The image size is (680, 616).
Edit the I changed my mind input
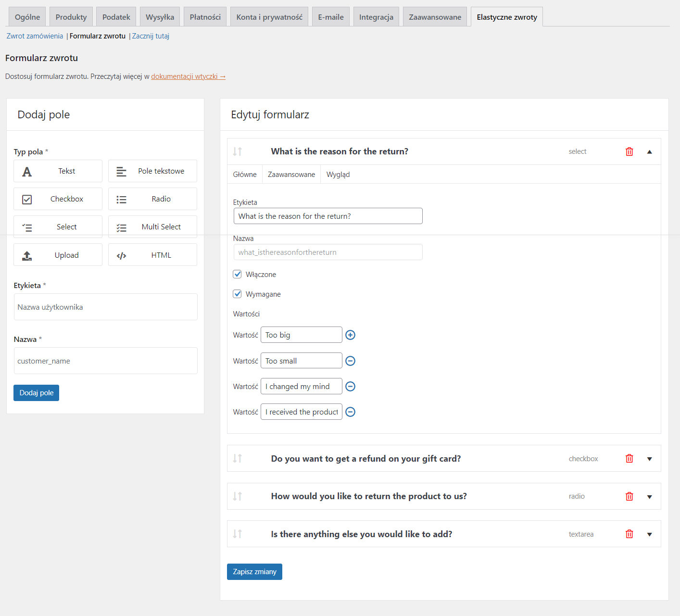[x=302, y=386]
